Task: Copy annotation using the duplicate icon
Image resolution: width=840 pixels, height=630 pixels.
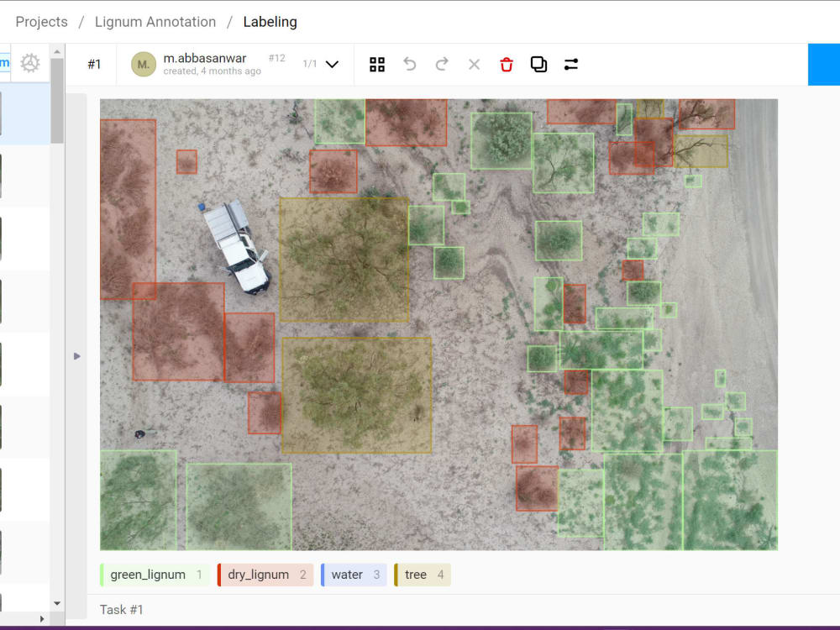Action: tap(539, 65)
